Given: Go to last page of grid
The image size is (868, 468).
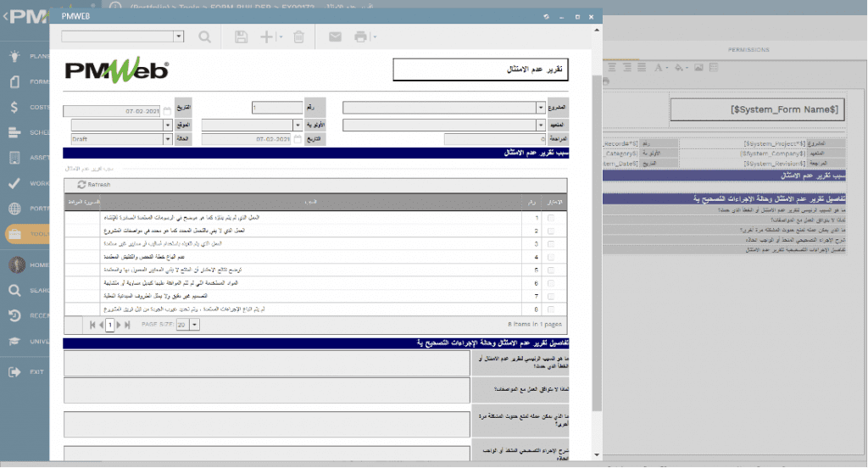Looking at the screenshot, I should tap(127, 325).
